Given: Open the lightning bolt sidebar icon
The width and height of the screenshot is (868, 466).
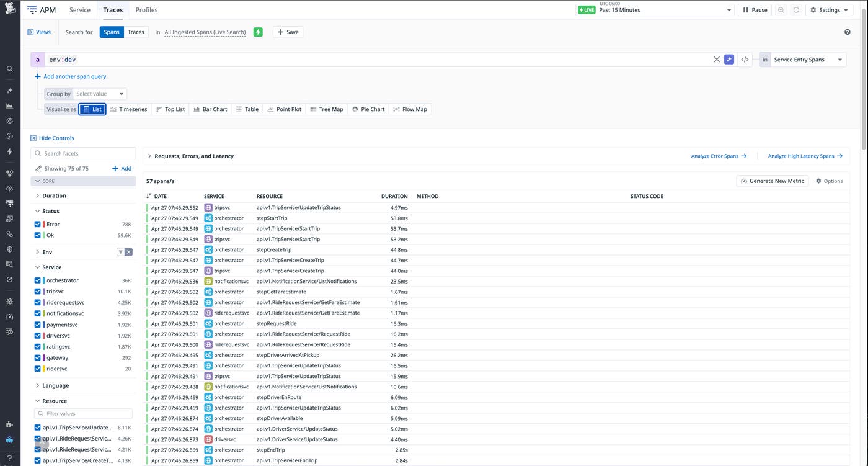Looking at the screenshot, I should tap(9, 151).
